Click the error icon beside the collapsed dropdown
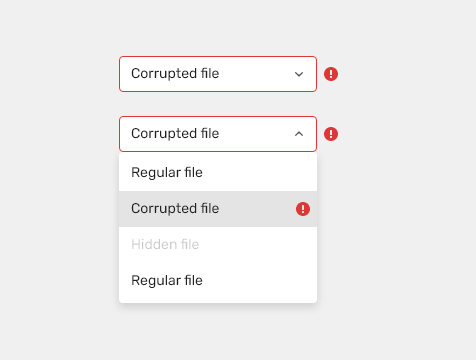Viewport: 476px width, 360px height. click(x=331, y=74)
